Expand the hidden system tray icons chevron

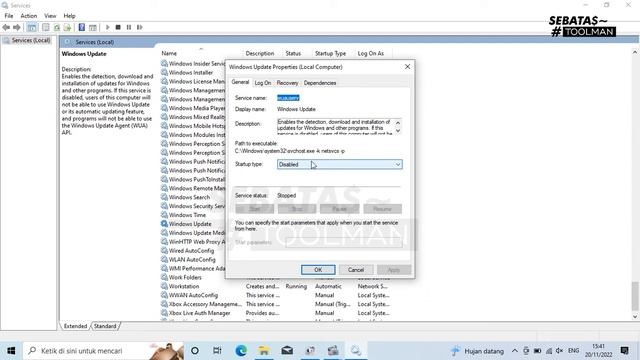click(515, 351)
